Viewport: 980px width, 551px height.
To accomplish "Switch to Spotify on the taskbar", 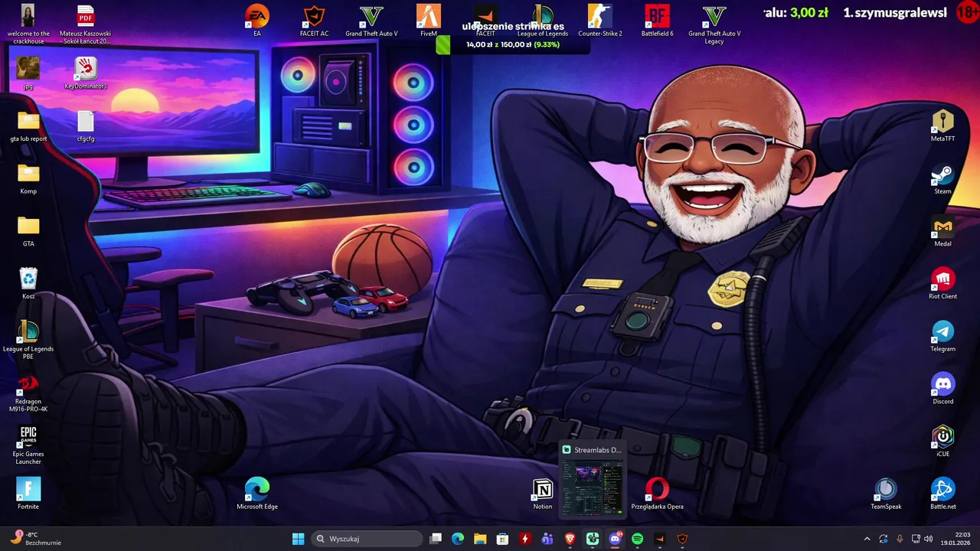I will point(637,539).
